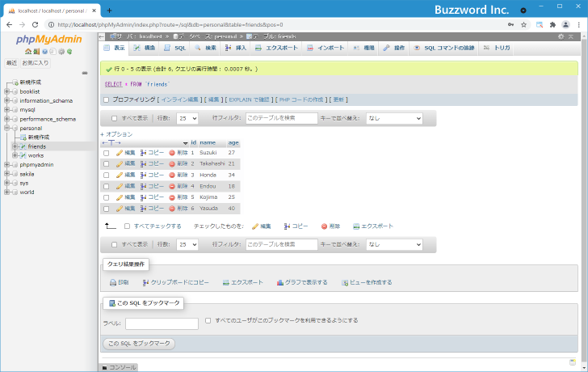
Task: Click the EXPLAIN で確認 link
Action: pos(249,99)
